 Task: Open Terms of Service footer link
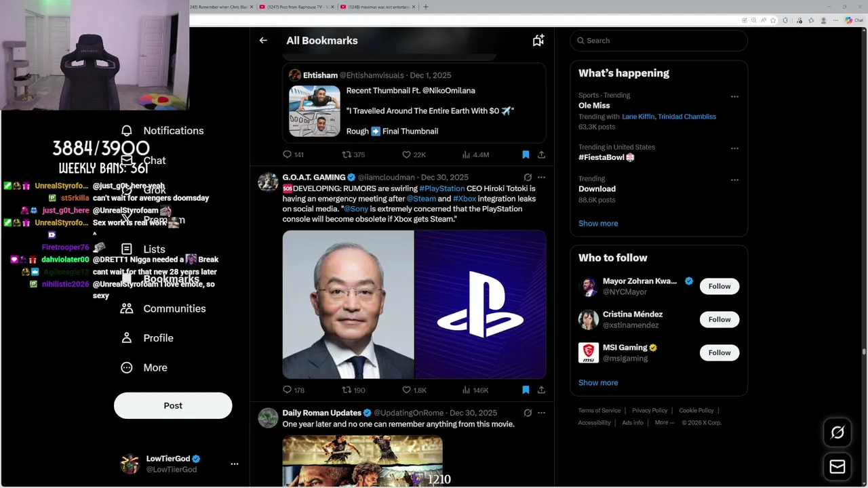pyautogui.click(x=599, y=410)
